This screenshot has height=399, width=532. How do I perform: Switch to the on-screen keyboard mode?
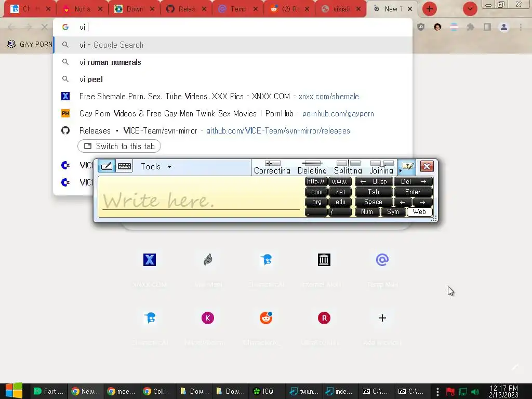pyautogui.click(x=125, y=166)
